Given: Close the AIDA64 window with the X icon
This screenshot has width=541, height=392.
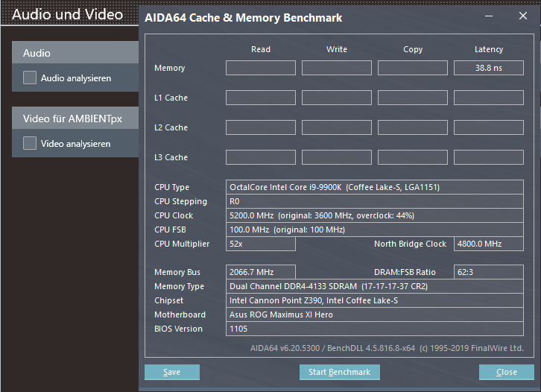Looking at the screenshot, I should tap(522, 16).
